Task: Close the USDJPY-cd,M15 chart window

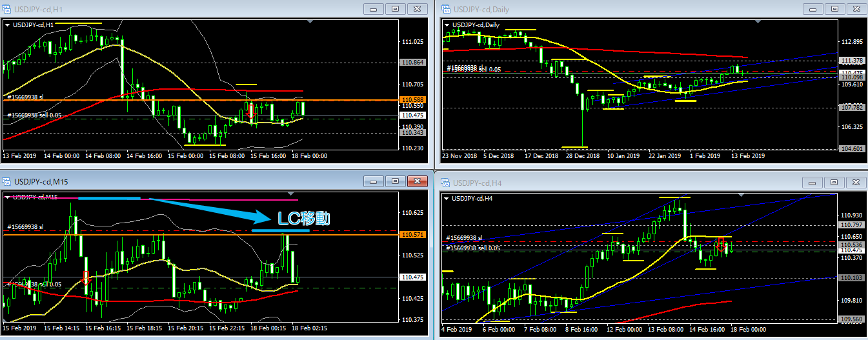Action: point(418,182)
